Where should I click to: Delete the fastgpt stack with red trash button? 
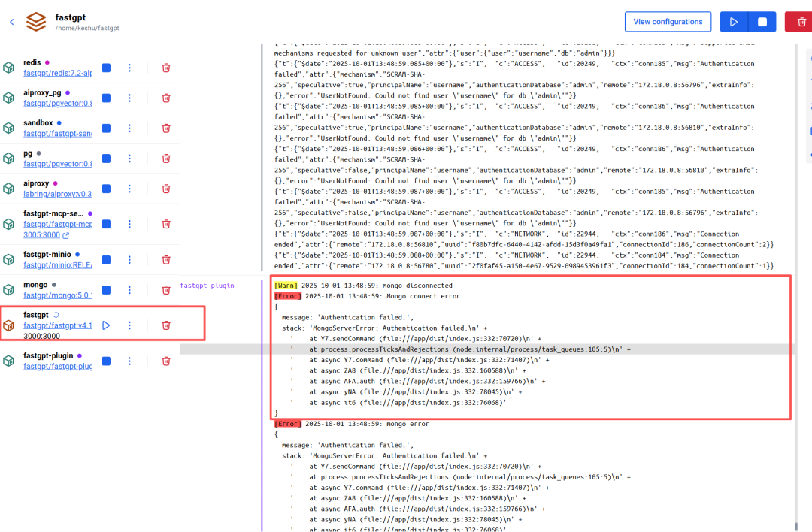pyautogui.click(x=801, y=22)
